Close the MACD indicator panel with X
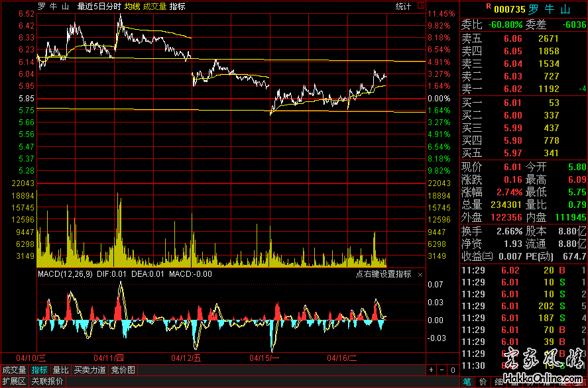This screenshot has height=388, width=588. coord(420,274)
